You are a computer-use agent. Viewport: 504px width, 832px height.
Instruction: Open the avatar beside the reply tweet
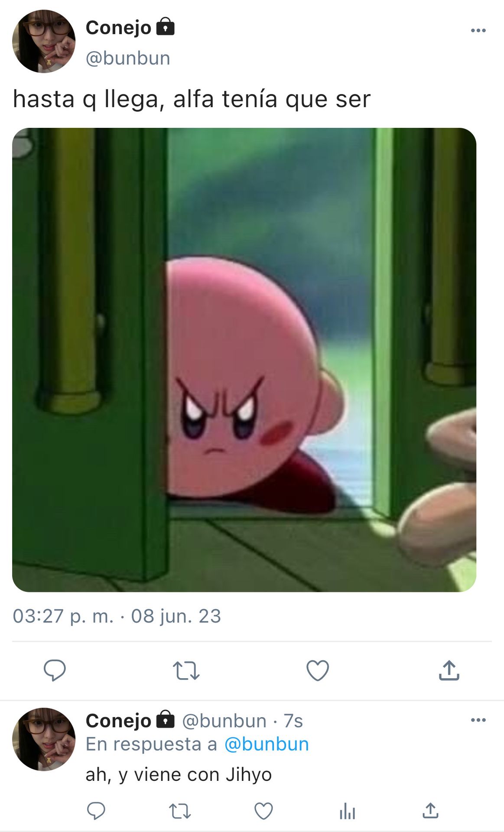coord(44,739)
